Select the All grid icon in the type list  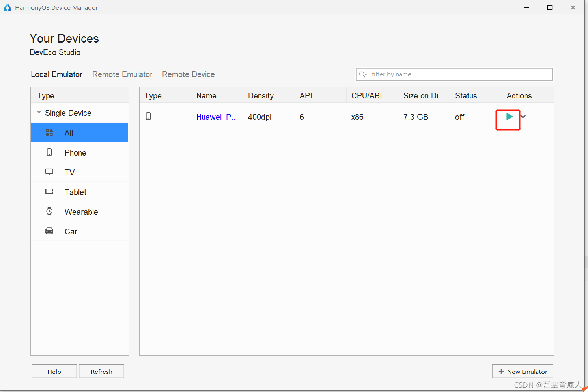[x=49, y=132]
